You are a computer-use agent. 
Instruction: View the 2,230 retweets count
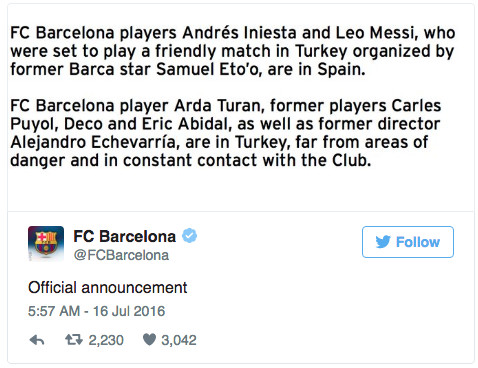106,340
